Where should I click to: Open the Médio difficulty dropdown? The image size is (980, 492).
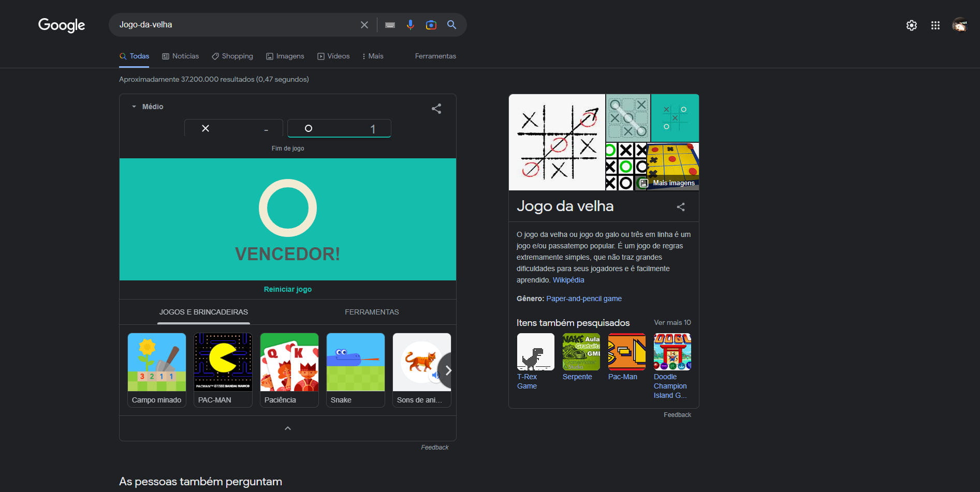[x=148, y=107]
